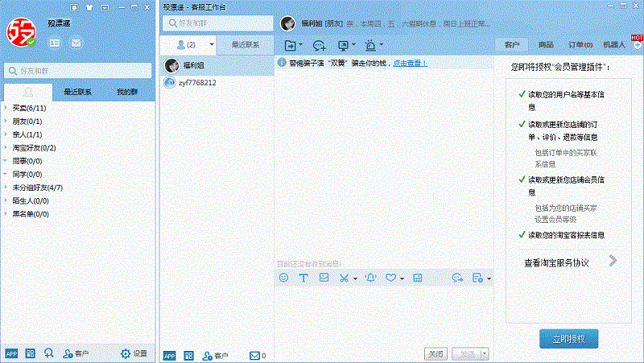Image resolution: width=644 pixels, height=363 pixels.
Task: Expand the 买家(6/11) contact group
Action: [6, 107]
